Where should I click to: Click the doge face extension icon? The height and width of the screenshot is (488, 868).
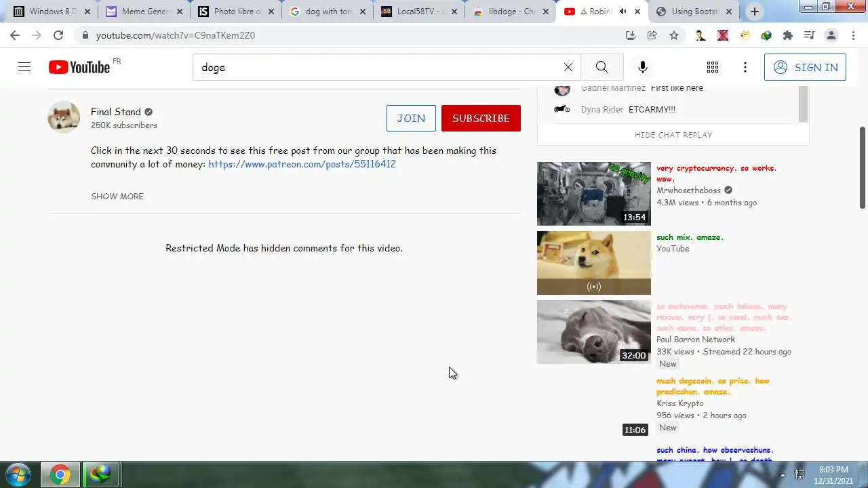tap(745, 35)
